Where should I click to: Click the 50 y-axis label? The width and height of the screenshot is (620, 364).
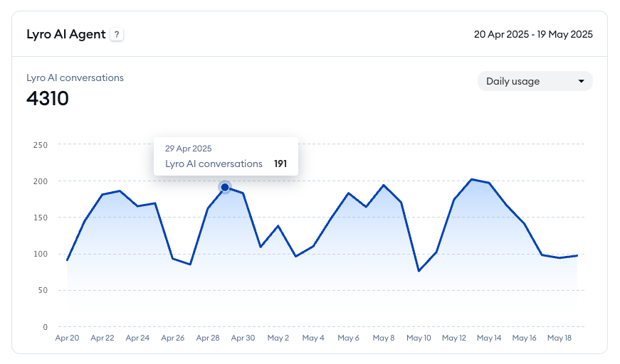click(x=43, y=290)
